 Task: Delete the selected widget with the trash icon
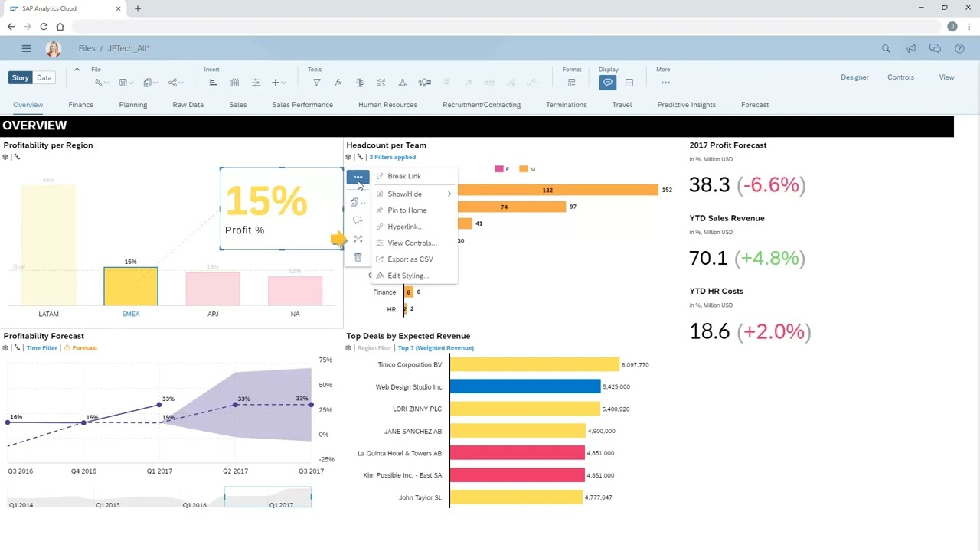(358, 257)
